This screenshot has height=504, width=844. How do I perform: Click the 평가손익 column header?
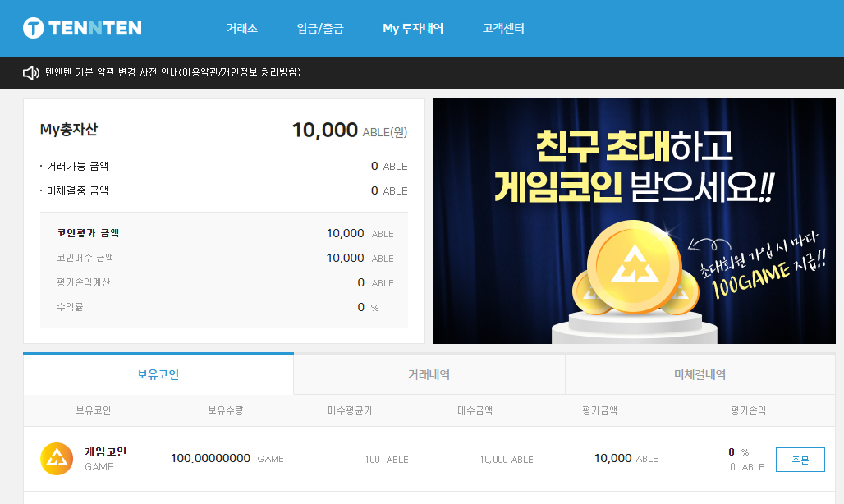(x=748, y=410)
